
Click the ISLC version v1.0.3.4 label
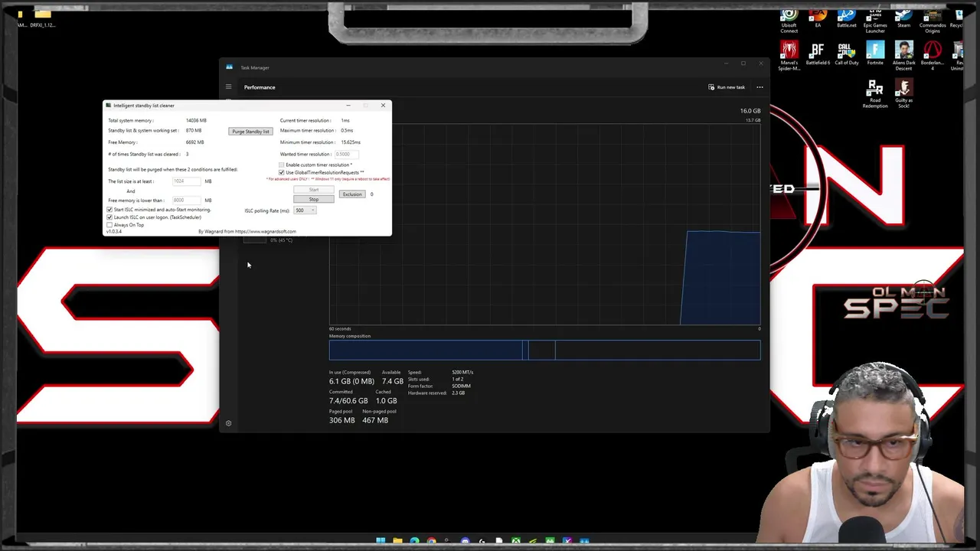(x=114, y=231)
